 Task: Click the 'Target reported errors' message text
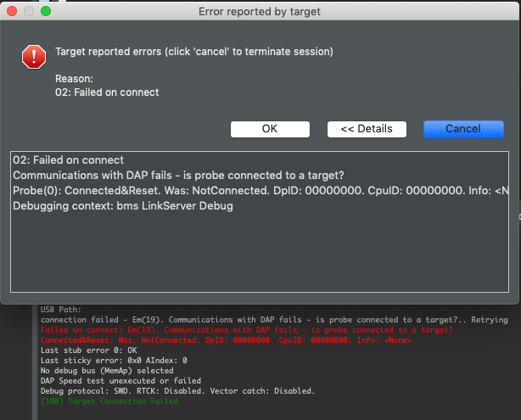click(193, 52)
